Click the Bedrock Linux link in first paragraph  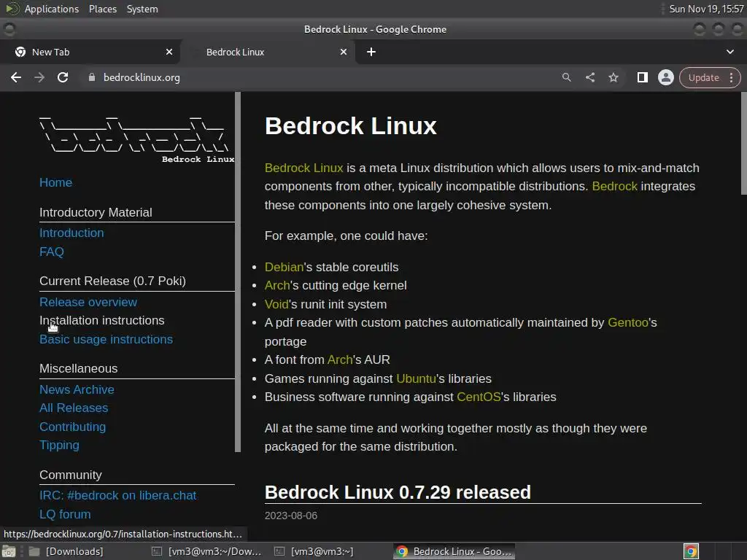304,168
